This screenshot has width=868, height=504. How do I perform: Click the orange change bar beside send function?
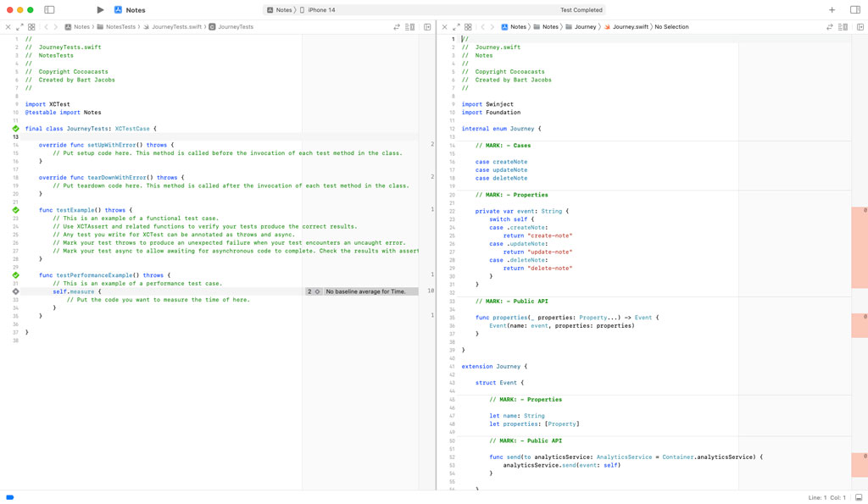pos(859,464)
